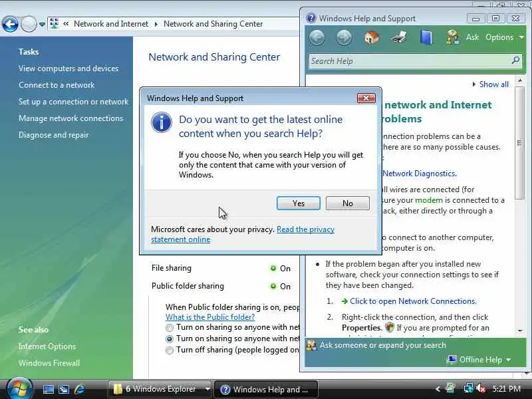
Task: Click Ask in Help toolbar
Action: pos(472,37)
